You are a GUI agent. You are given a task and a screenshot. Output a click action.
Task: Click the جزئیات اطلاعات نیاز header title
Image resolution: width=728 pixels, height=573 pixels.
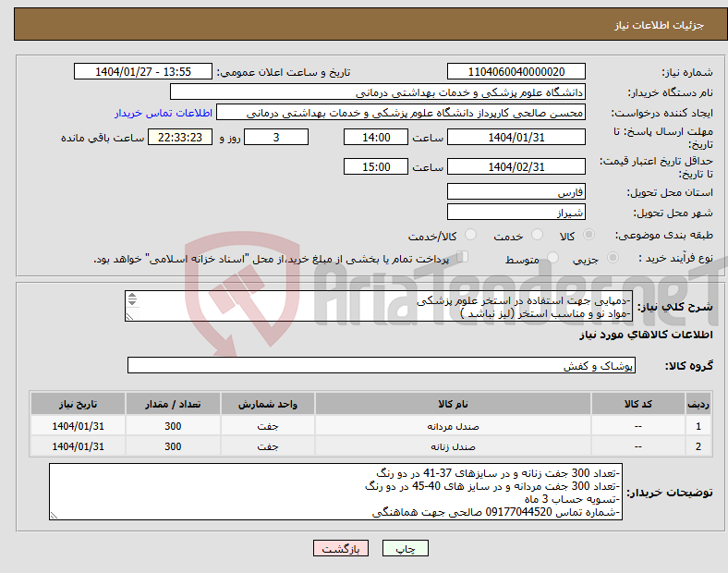coord(660,25)
